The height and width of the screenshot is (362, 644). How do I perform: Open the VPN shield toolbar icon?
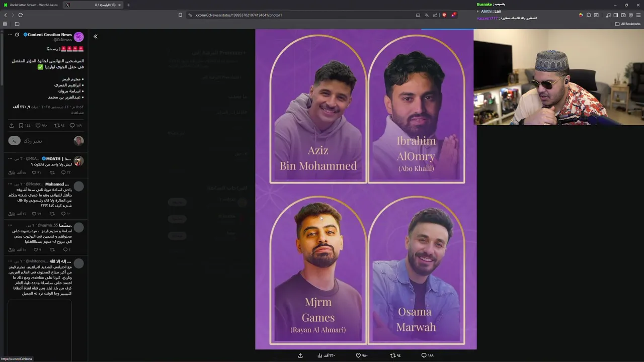[x=631, y=15]
